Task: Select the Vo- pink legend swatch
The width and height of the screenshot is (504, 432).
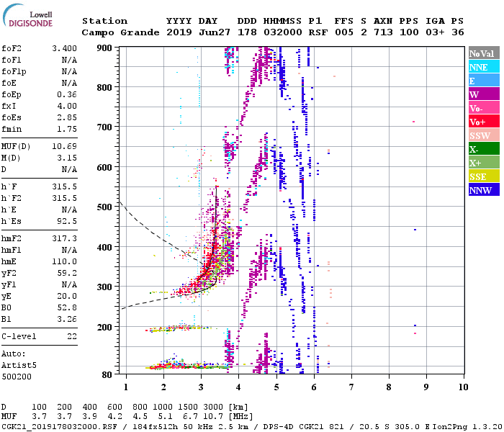Action: (x=484, y=108)
